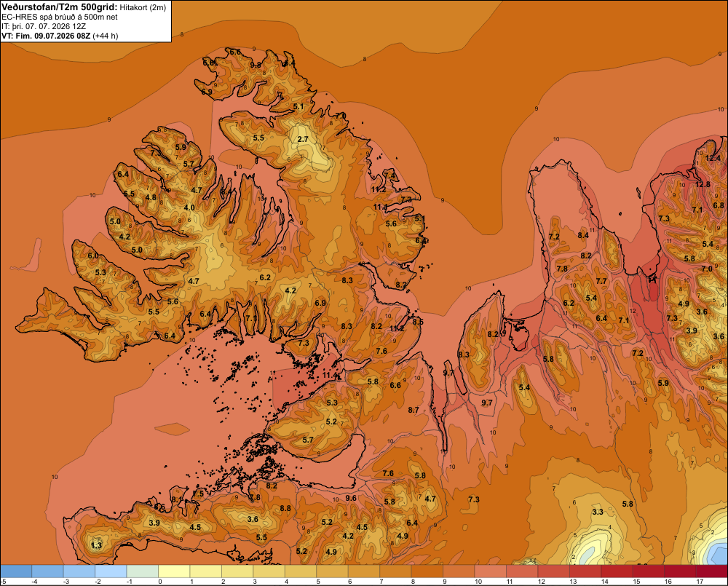The image size is (728, 586).
Task: Click the legend label "-5"
Action: coord(3,582)
